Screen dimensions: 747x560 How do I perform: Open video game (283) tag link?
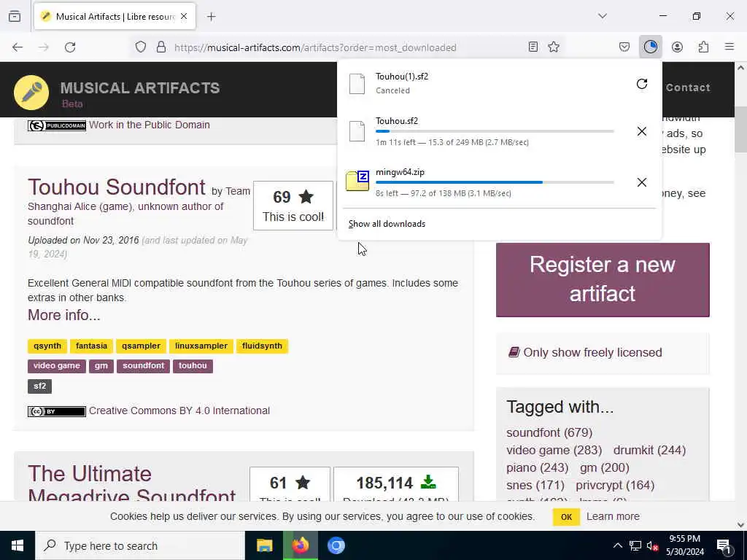[554, 450]
